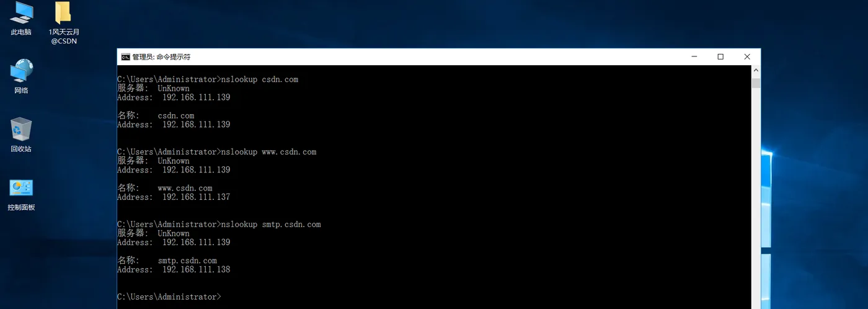The width and height of the screenshot is (868, 309).
Task: Select the 网络 desktop icon
Action: coord(21,76)
